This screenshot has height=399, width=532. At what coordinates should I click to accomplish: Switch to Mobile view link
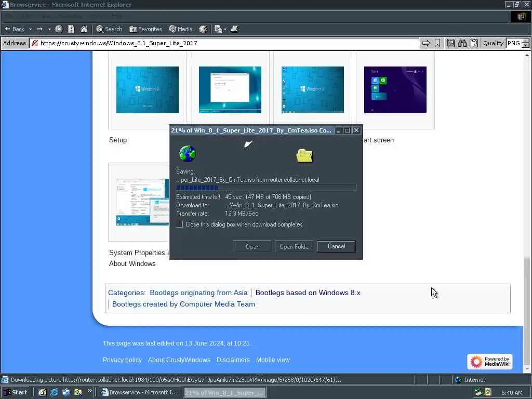click(273, 360)
